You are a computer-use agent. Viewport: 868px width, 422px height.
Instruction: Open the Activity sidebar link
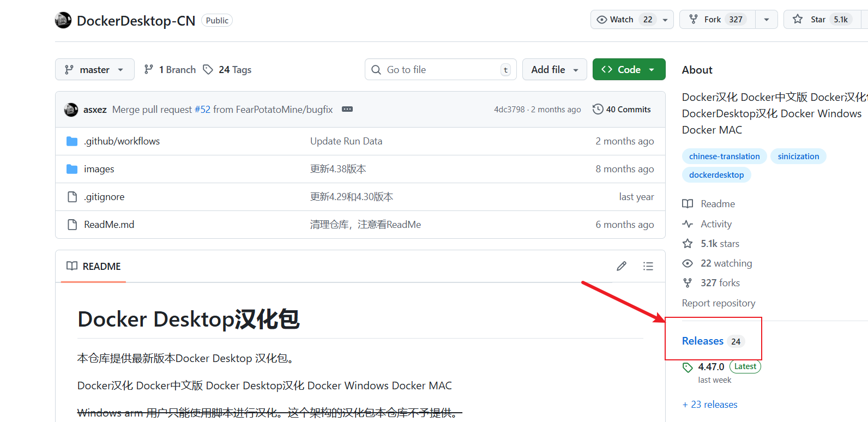[716, 224]
